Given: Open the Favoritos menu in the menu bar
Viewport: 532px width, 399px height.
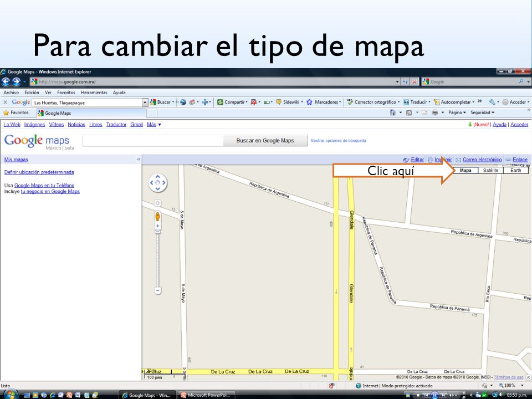Looking at the screenshot, I should (66, 93).
